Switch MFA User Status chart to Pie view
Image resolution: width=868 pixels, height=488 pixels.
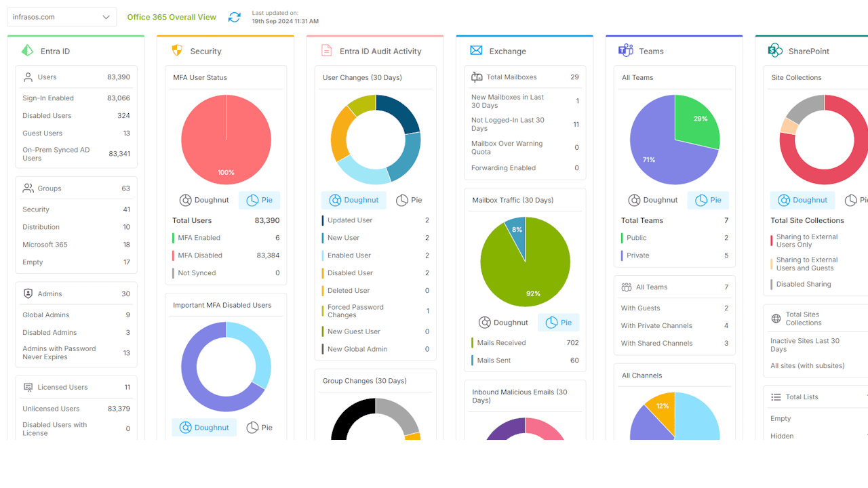(x=259, y=200)
